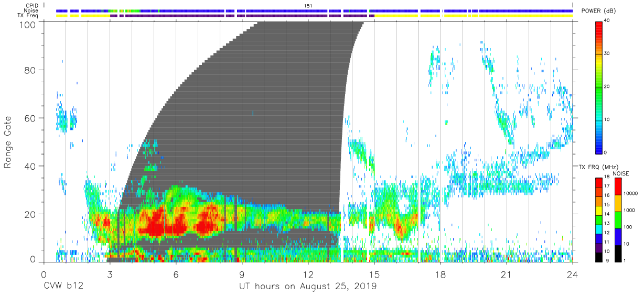
Task: Click the TX FRQ color scale bar
Action: coord(599,219)
